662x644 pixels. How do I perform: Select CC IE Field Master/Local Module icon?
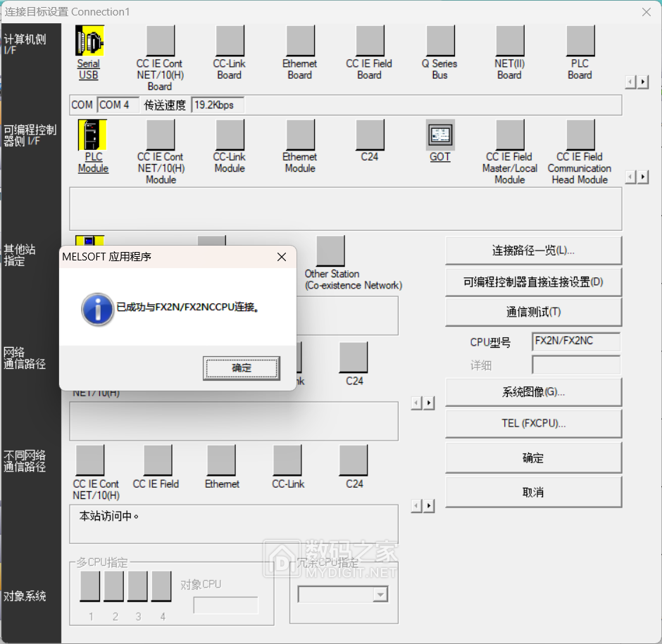[x=510, y=134]
